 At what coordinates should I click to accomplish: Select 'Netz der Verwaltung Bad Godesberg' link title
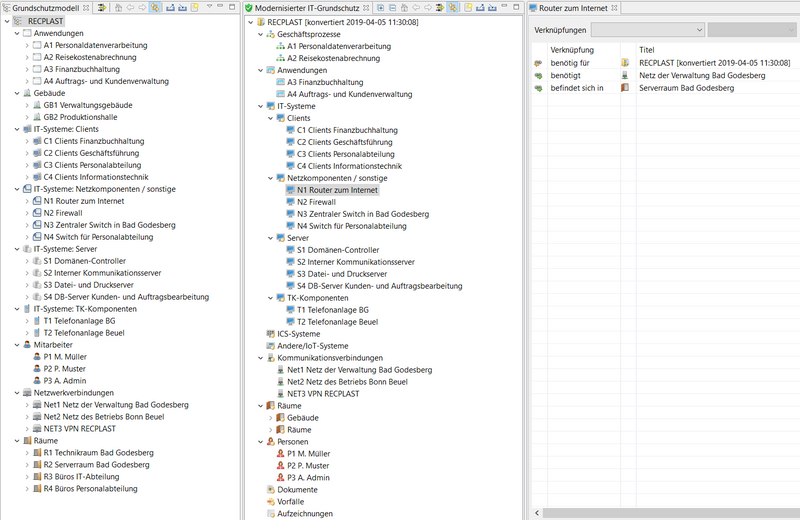702,75
